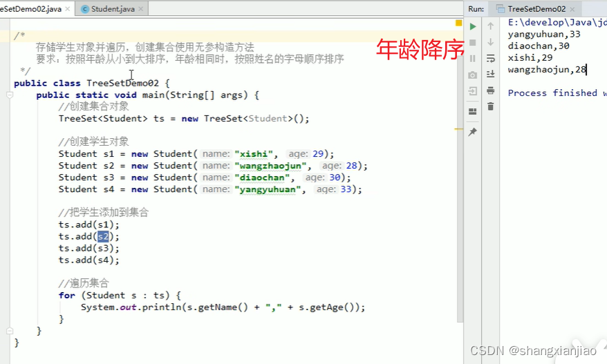Screen dimensions: 607x364
Task: Click the ts.add(s4); line
Action: [x=89, y=260]
